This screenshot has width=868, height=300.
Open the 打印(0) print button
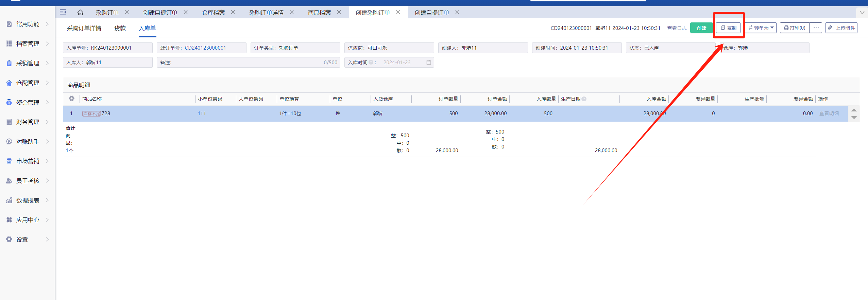click(795, 28)
